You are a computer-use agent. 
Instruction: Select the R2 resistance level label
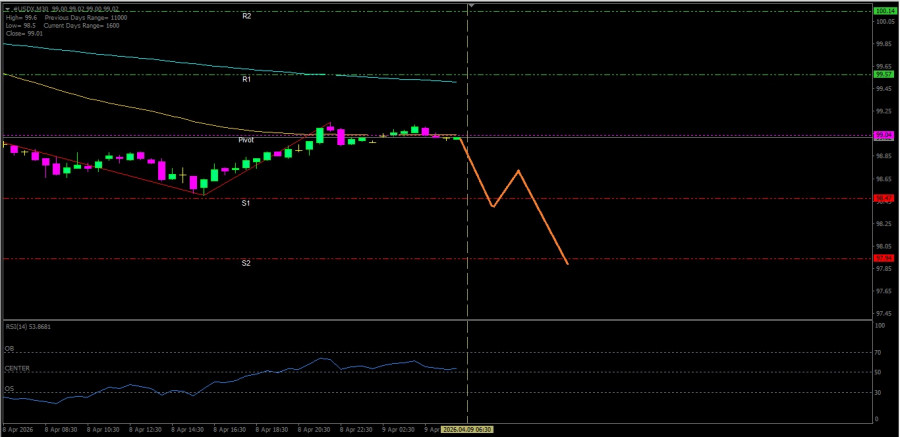click(246, 17)
